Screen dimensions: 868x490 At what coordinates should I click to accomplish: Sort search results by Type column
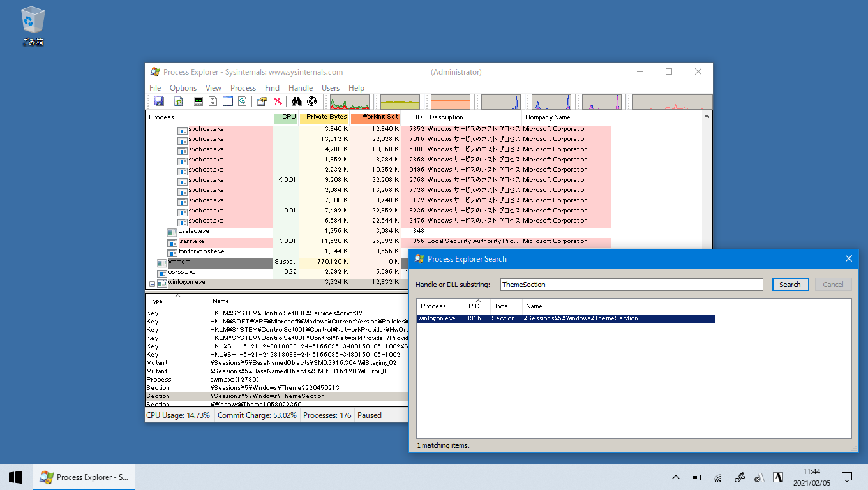click(x=506, y=306)
